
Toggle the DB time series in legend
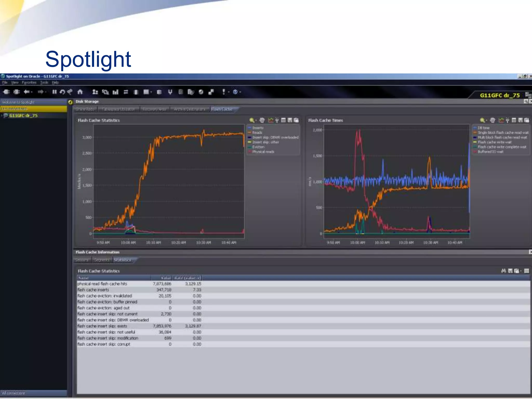coord(483,128)
